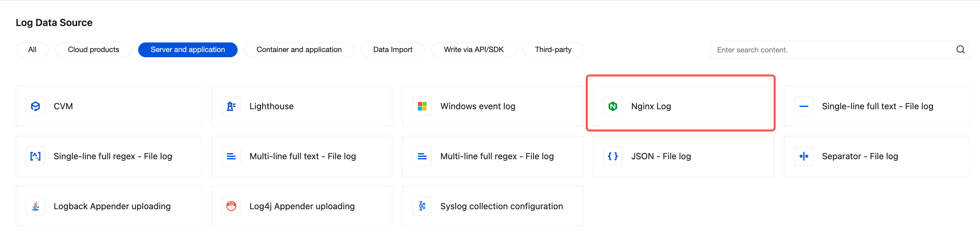Viewport: 980px width, 239px height.
Task: Open Multi-line full regex - File log
Action: pos(497,156)
